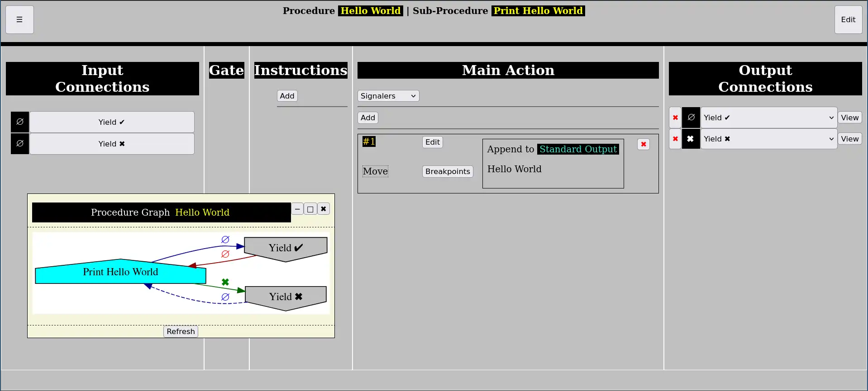Open the Yield ✔ output dropdown
868x391 pixels.
768,118
